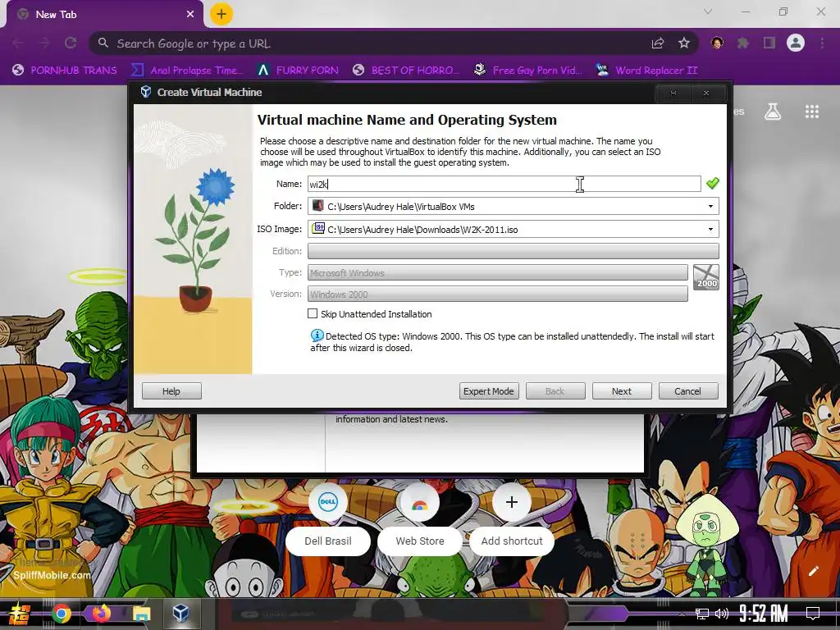Open the Windows Start button
The width and height of the screenshot is (840, 630).
pos(20,614)
